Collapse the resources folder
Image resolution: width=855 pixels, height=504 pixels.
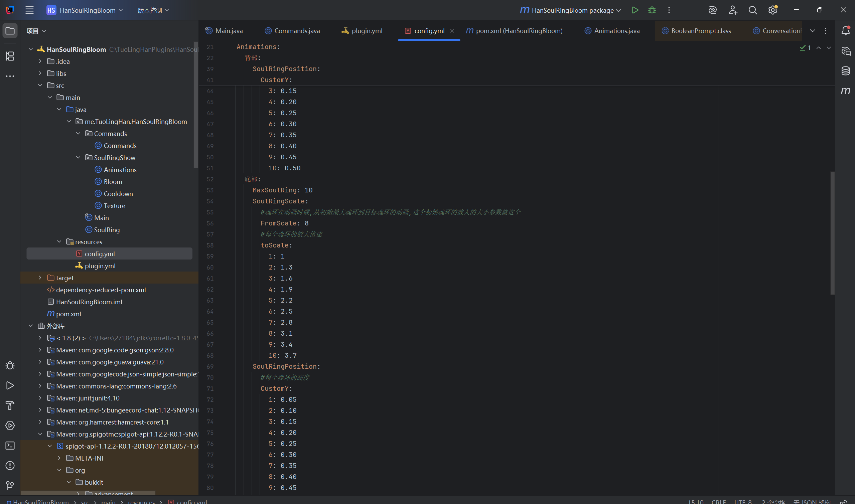click(59, 242)
